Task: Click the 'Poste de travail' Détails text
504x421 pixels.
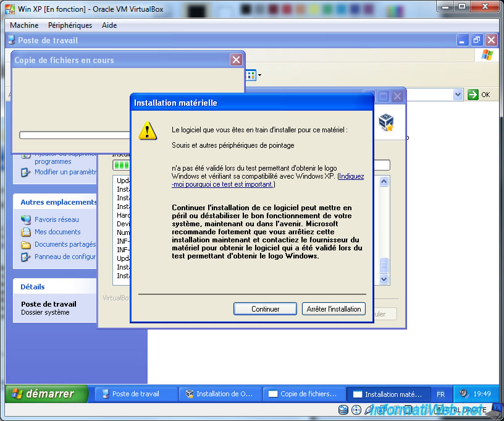Action: point(49,304)
